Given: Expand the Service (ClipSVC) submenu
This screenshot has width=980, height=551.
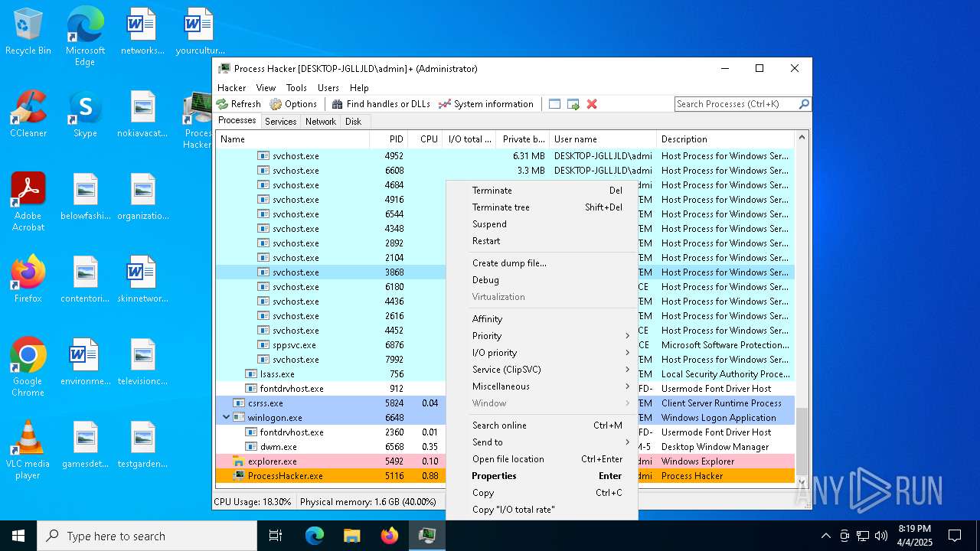Looking at the screenshot, I should point(551,370).
